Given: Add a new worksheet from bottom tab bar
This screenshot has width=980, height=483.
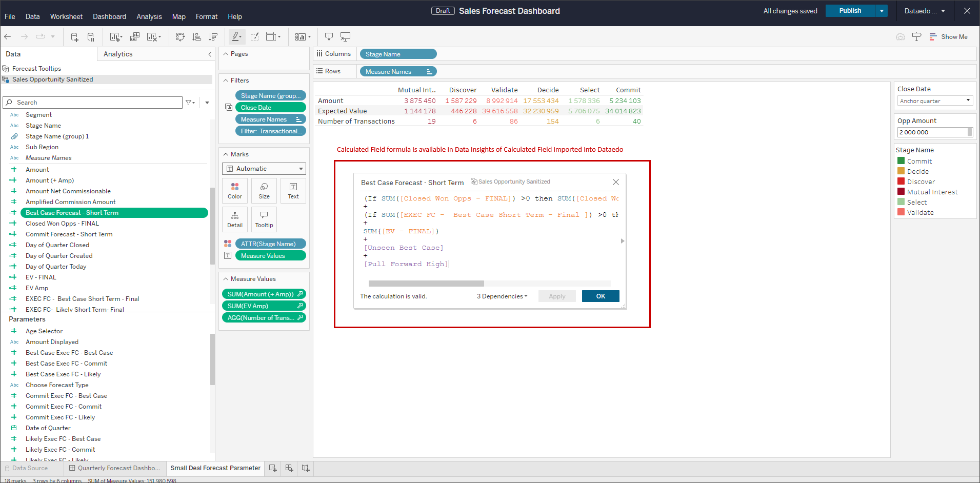Looking at the screenshot, I should coord(273,468).
